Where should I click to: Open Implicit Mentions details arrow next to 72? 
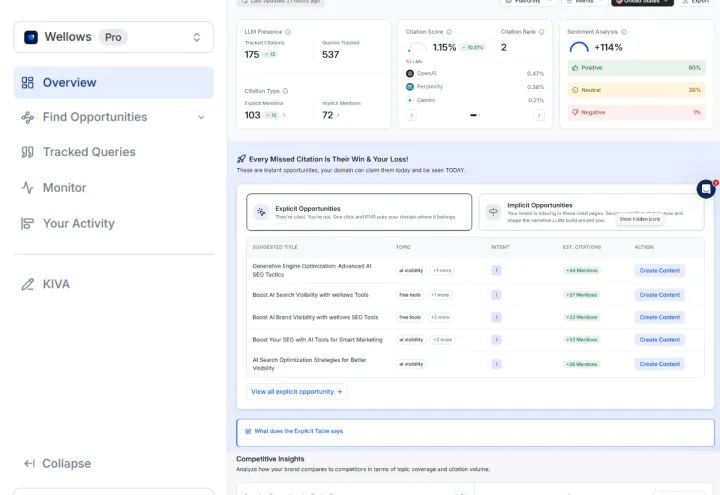[338, 115]
